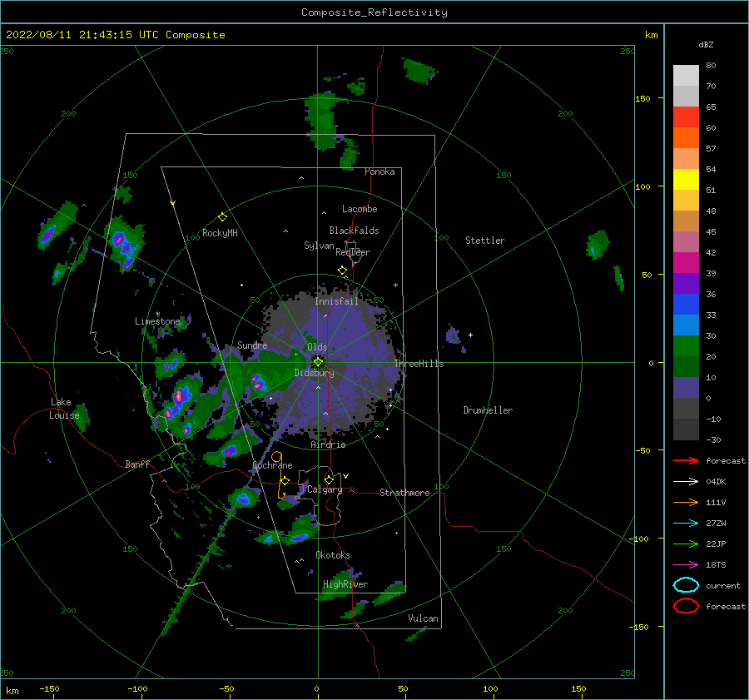Click the Didsbury town label
The height and width of the screenshot is (700, 749).
coord(314,373)
